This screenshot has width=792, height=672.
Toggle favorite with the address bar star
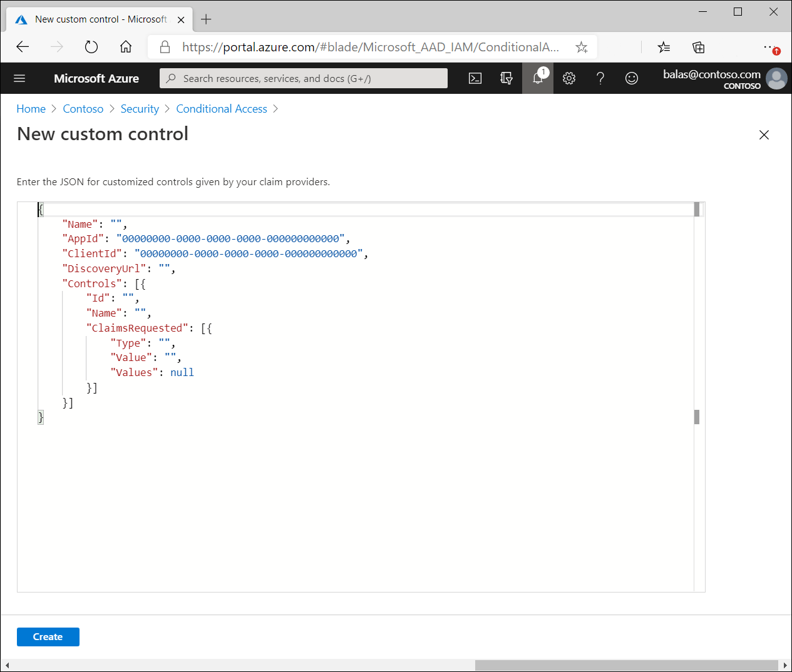click(x=582, y=47)
